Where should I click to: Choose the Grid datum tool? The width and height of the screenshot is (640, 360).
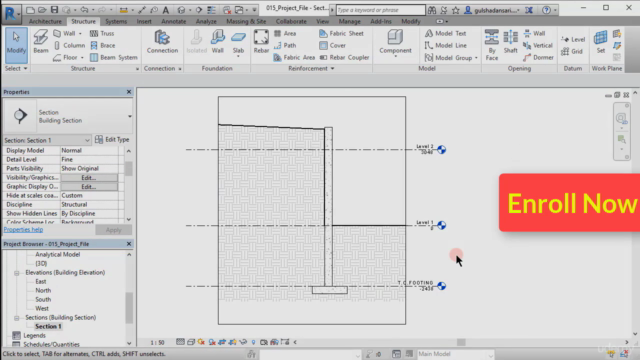572,51
